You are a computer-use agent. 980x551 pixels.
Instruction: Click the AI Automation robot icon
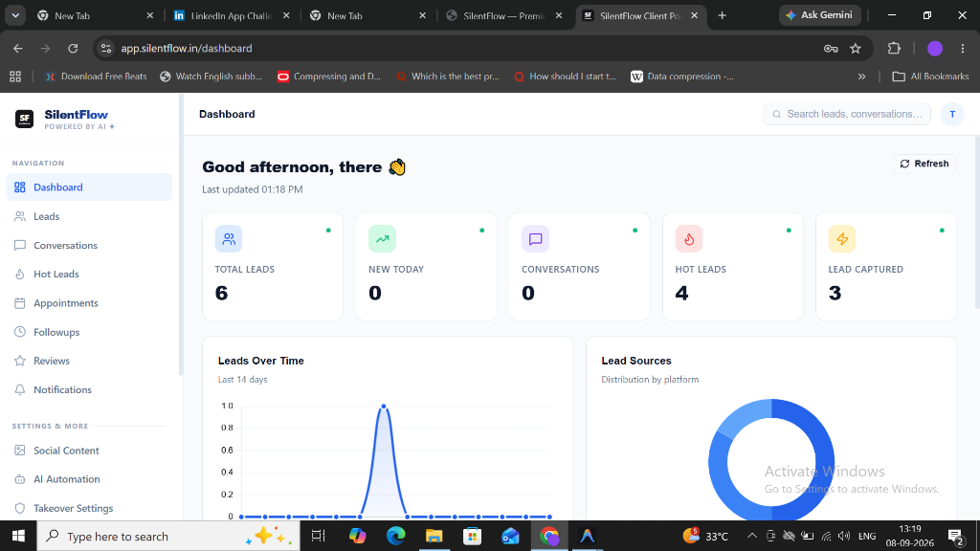tap(20, 479)
